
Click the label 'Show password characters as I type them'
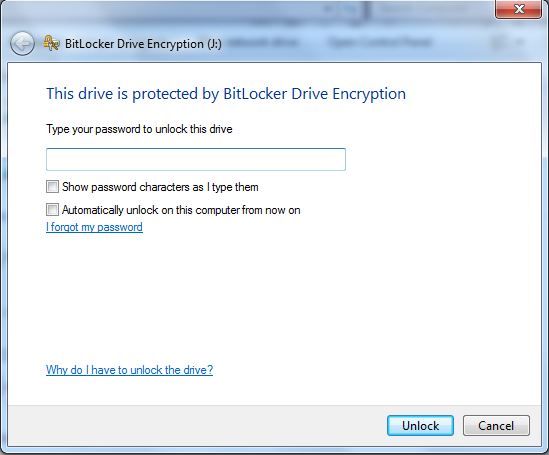click(160, 187)
